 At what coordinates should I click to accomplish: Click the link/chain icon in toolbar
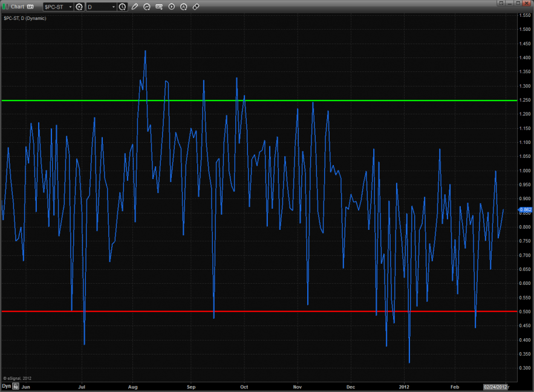pyautogui.click(x=195, y=7)
